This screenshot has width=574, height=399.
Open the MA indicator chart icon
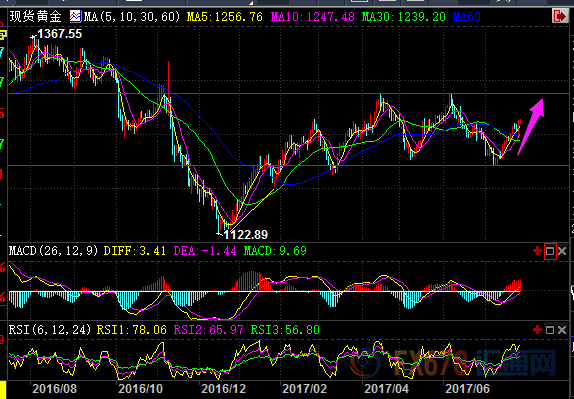tap(75, 16)
